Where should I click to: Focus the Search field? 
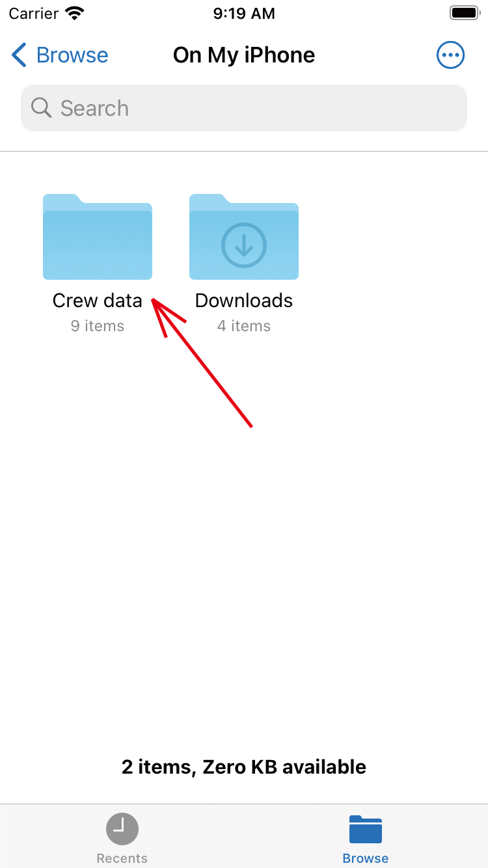pyautogui.click(x=244, y=108)
